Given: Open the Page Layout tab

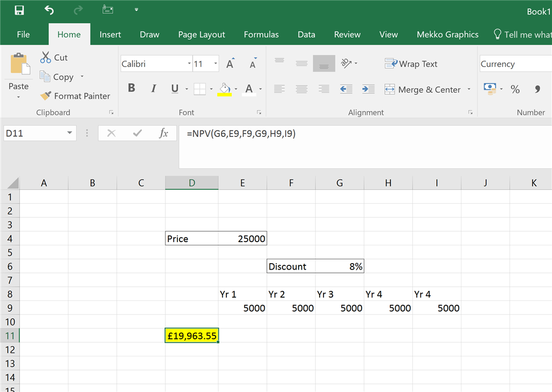Looking at the screenshot, I should click(202, 35).
